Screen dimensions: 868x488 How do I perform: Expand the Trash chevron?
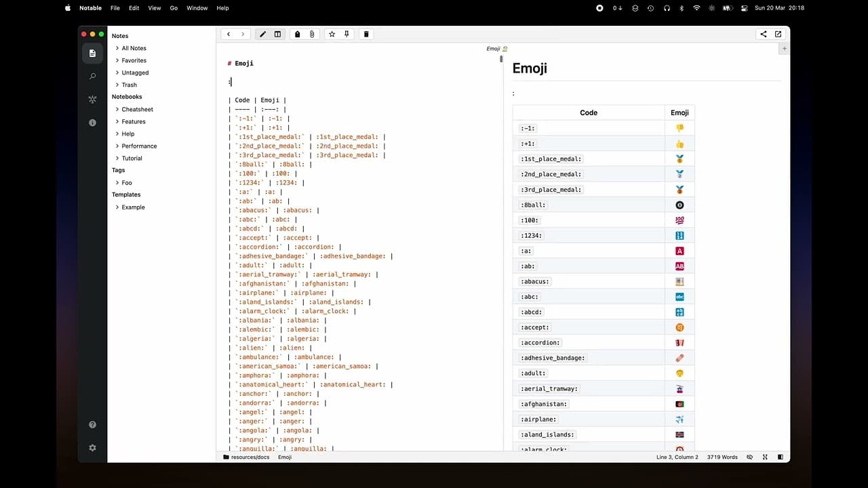pos(117,85)
